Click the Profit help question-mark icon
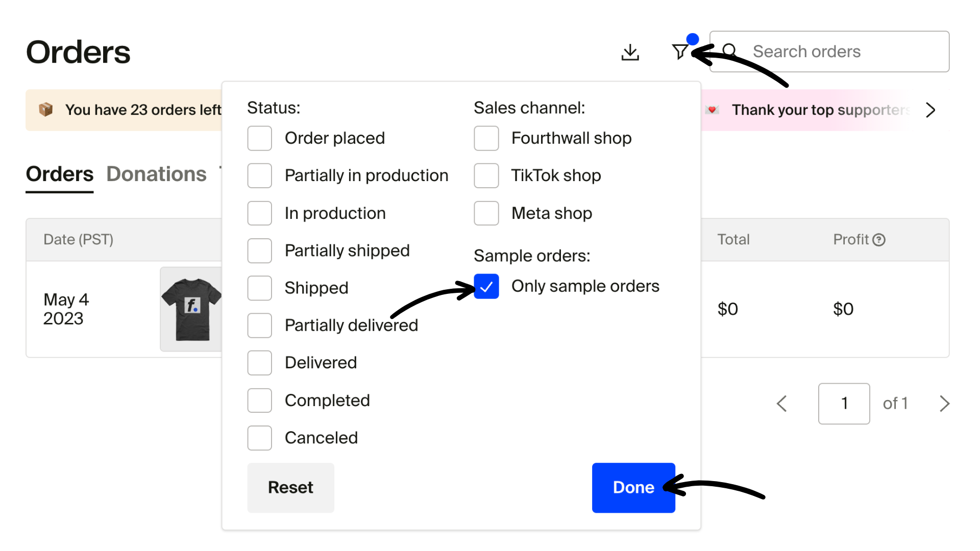980x551 pixels. coord(879,240)
